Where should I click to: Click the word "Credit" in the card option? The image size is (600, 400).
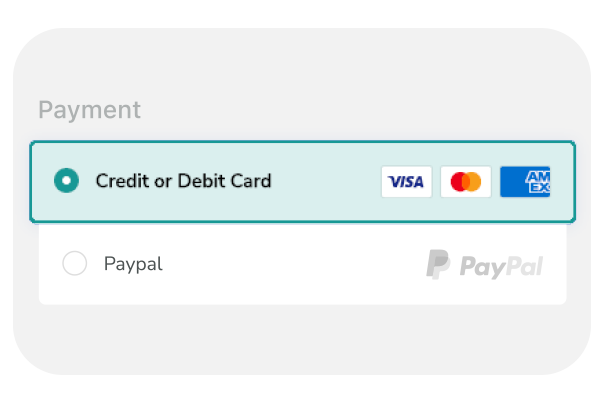pos(122,181)
